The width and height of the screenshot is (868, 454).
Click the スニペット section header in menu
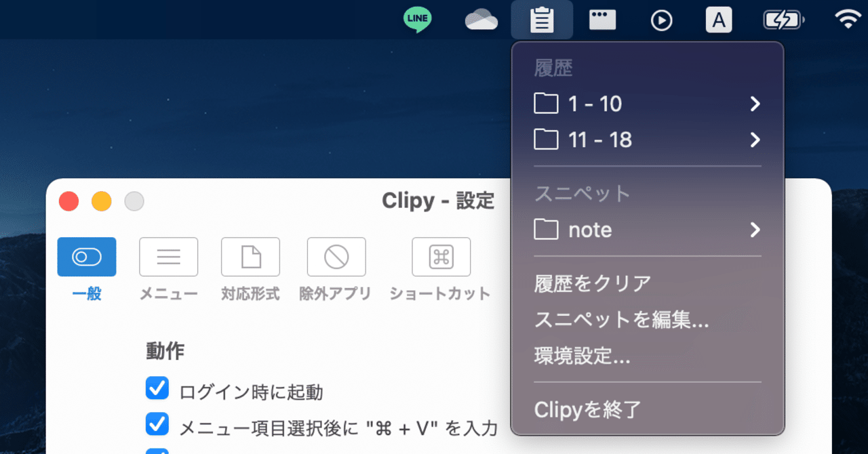[583, 194]
